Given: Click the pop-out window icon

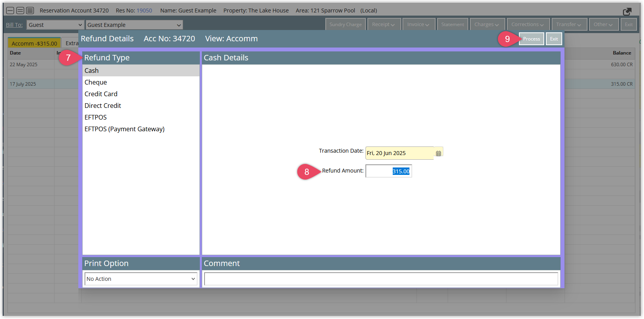Looking at the screenshot, I should coord(627,12).
